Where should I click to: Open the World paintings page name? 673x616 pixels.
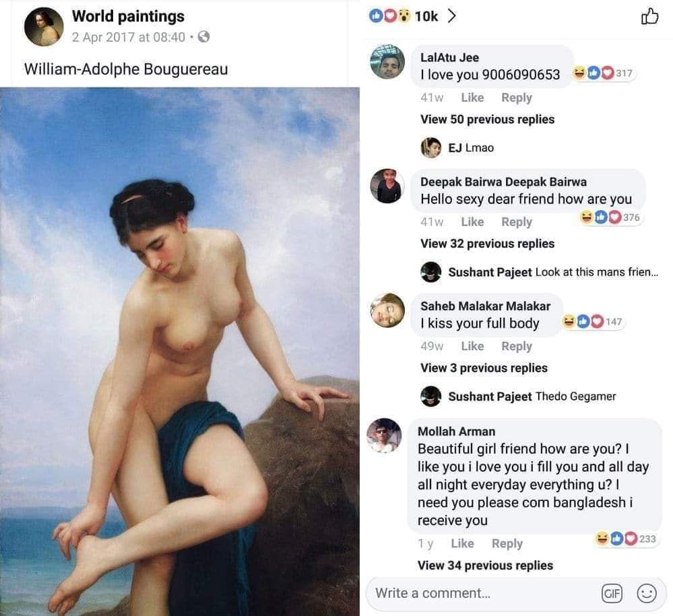[128, 16]
